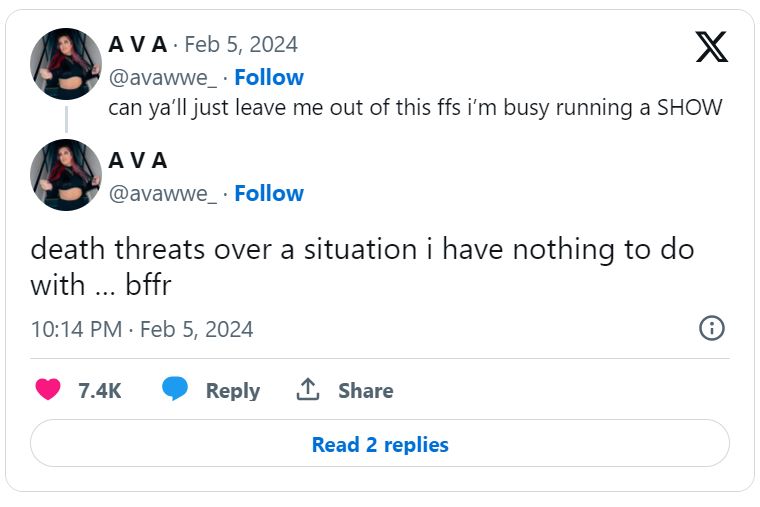
Task: Click the X logo icon
Action: (711, 47)
